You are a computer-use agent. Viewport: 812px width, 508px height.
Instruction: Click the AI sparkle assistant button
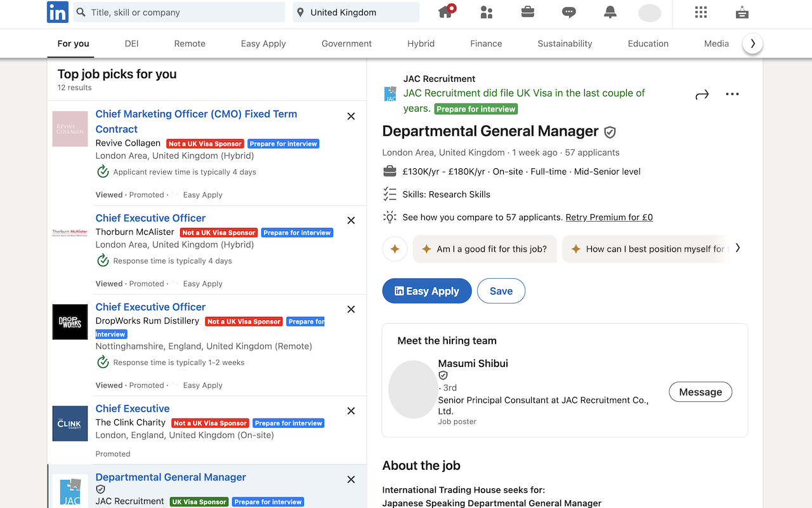tap(395, 249)
